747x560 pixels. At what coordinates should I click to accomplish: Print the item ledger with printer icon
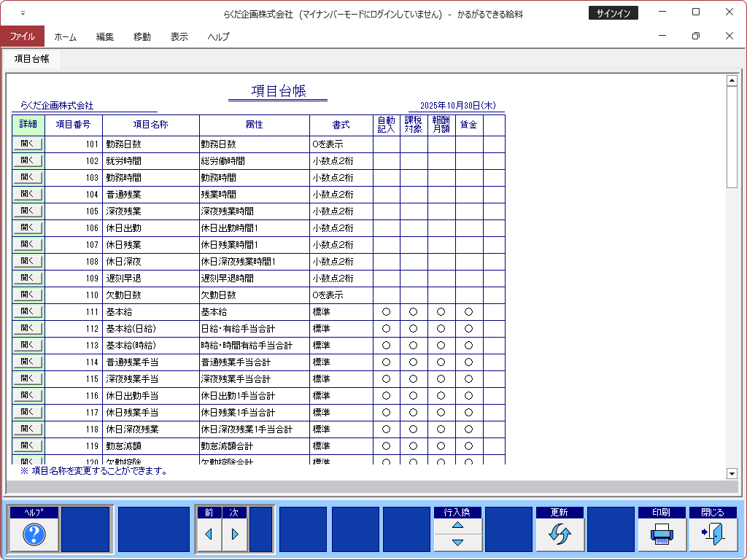pos(662,534)
